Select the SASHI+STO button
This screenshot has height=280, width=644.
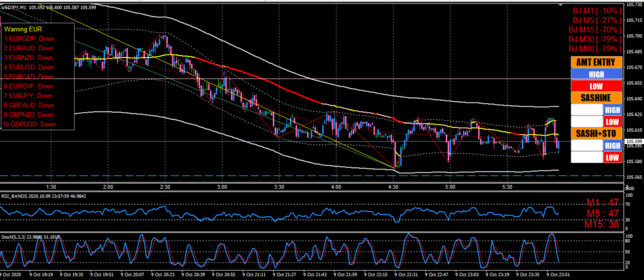(x=596, y=133)
